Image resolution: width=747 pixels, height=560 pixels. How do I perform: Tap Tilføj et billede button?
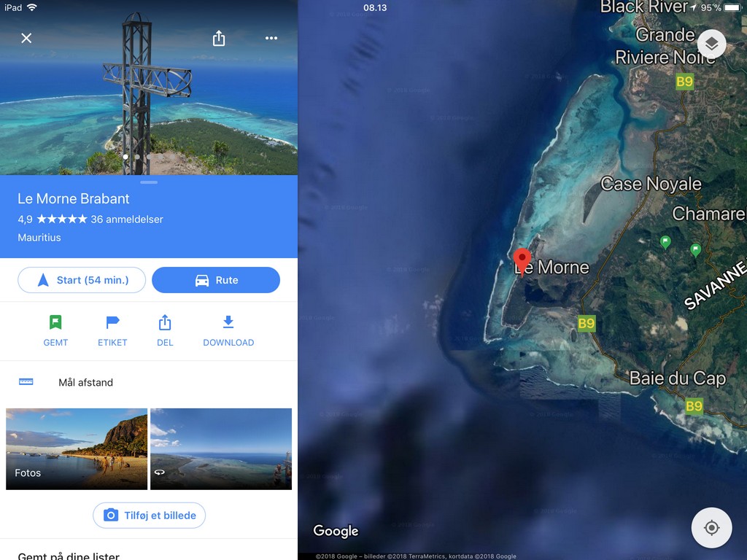149,516
